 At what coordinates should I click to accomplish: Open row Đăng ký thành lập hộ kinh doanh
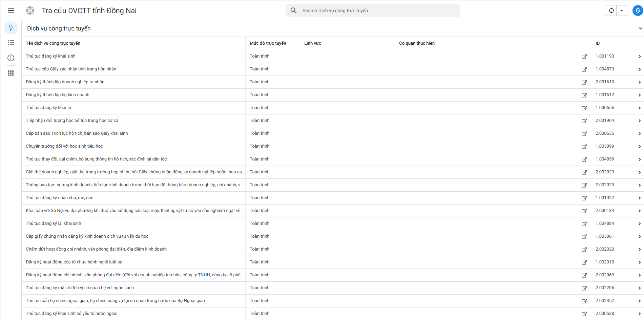click(x=58, y=95)
